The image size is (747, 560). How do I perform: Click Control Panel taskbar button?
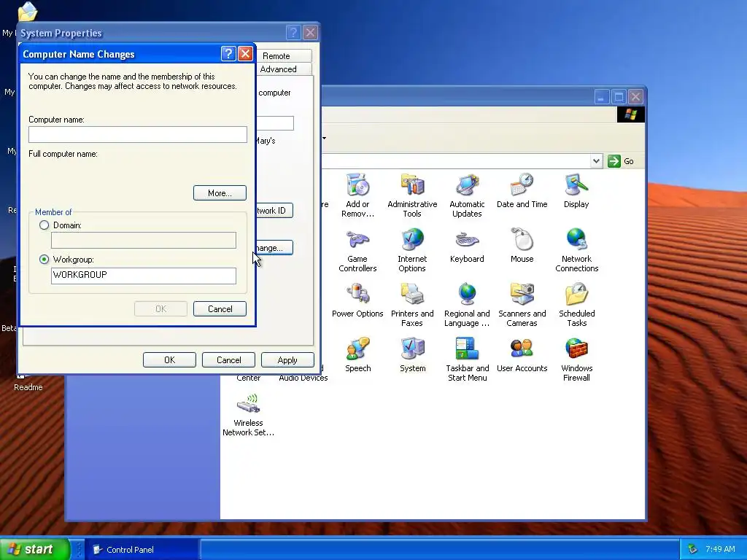point(142,550)
